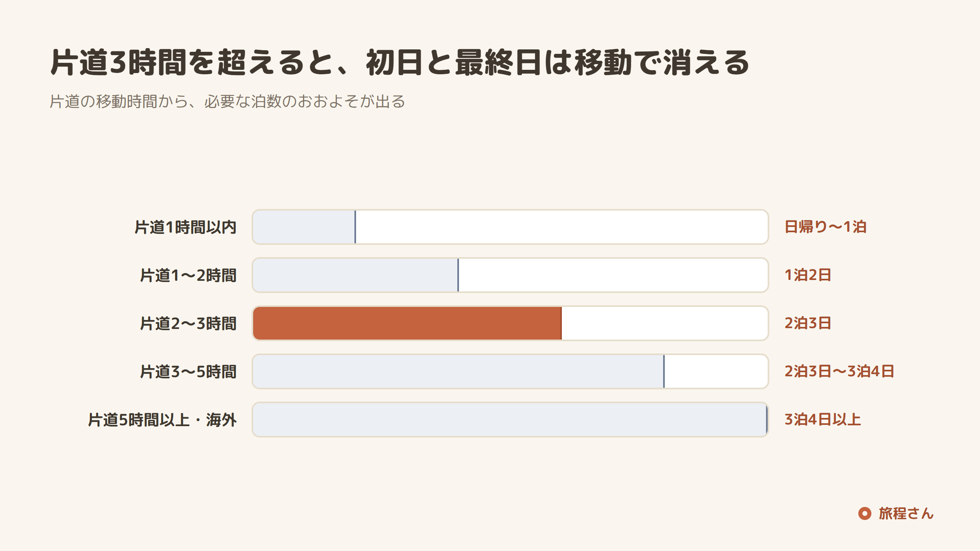Select the 片道1〜2時間 row label
The height and width of the screenshot is (551, 980).
tap(188, 275)
